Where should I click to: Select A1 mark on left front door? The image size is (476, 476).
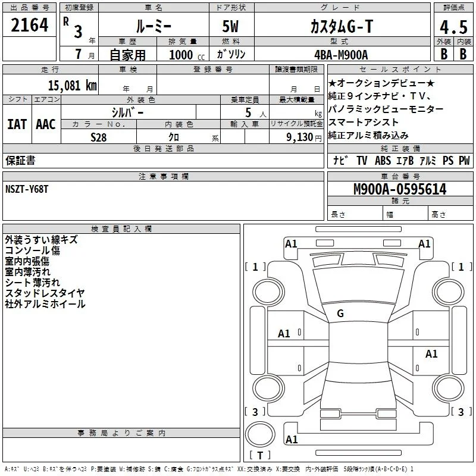tap(284, 334)
